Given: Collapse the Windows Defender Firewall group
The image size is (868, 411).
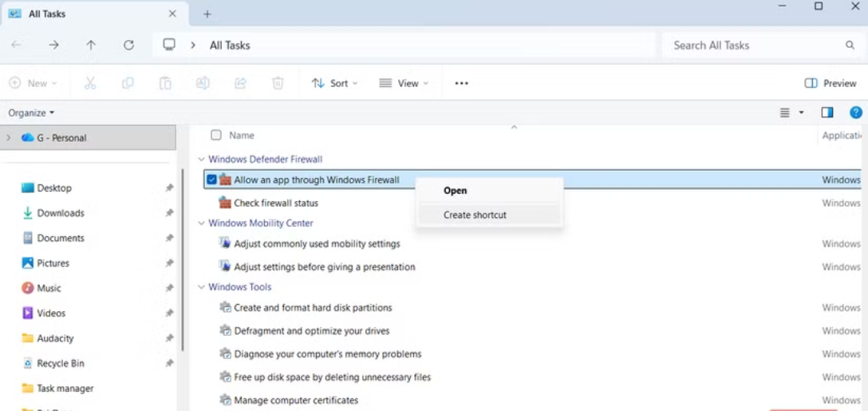Looking at the screenshot, I should click(x=202, y=160).
